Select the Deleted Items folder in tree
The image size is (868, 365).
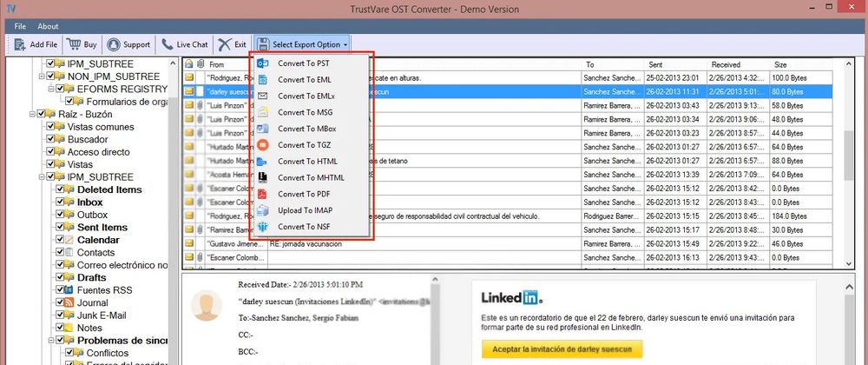point(109,189)
